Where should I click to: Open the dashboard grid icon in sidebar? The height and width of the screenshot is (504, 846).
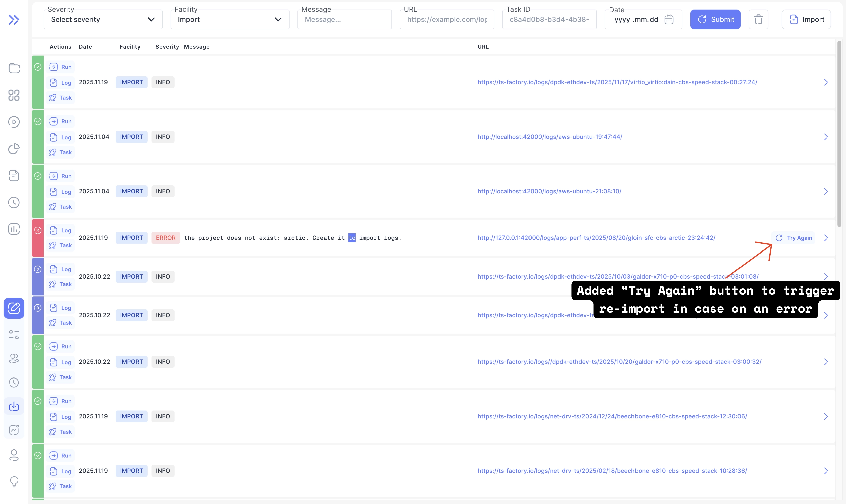14,95
